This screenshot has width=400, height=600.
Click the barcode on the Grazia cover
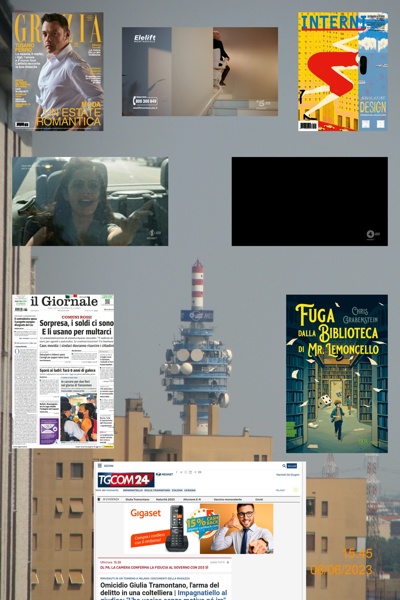point(22,124)
